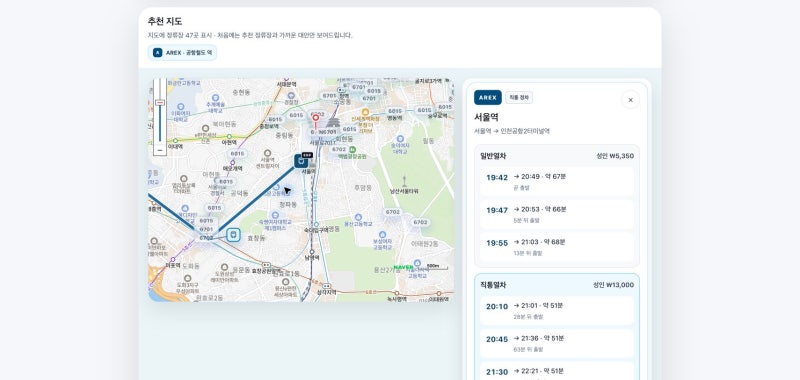Toggle the AREX · 공항철도 역 filter chip
Image resolution: width=800 pixels, height=380 pixels.
pos(182,53)
